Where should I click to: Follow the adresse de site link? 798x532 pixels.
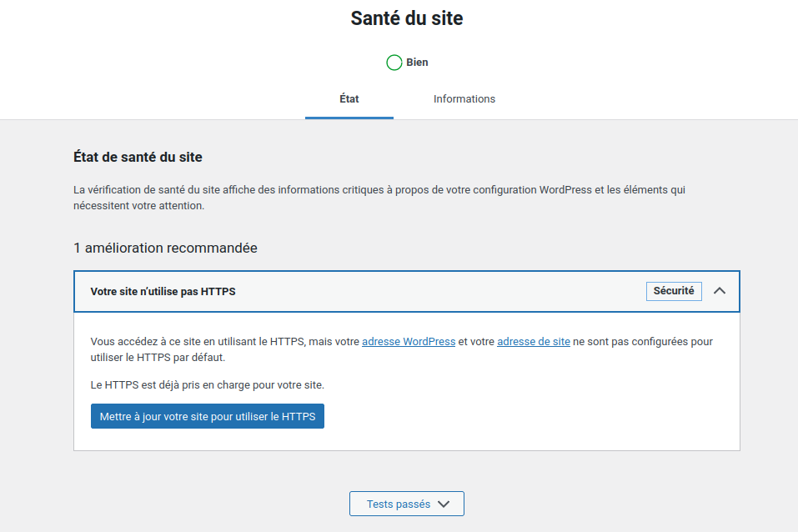(534, 342)
